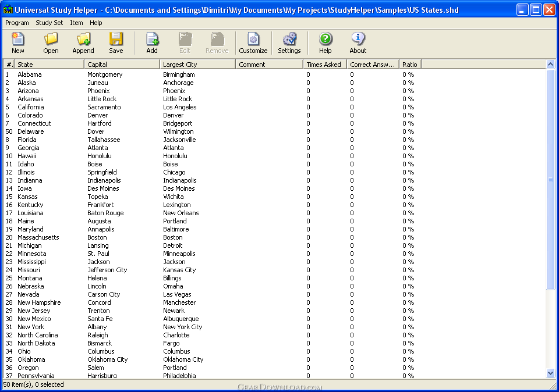
Task: Append items using the Append icon
Action: [x=83, y=42]
